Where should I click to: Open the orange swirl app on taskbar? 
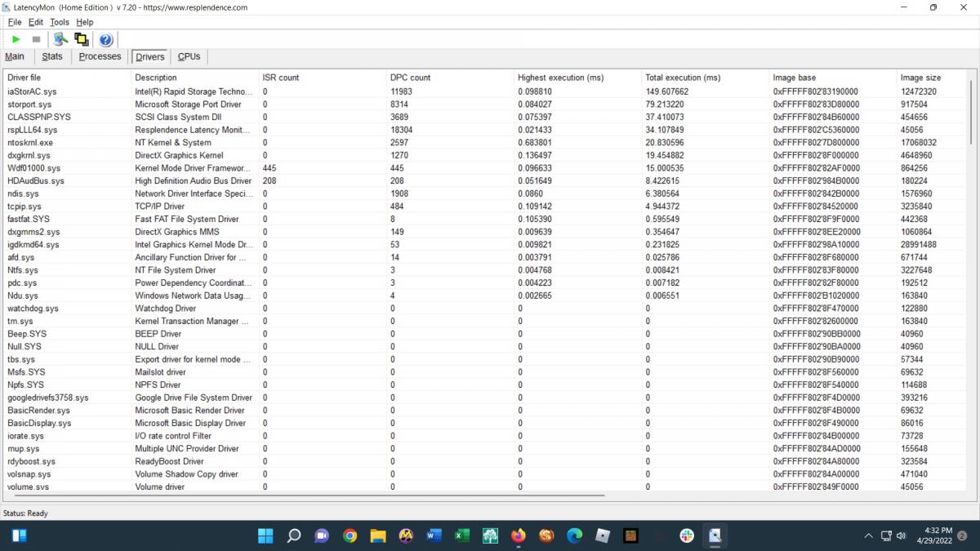(x=546, y=535)
